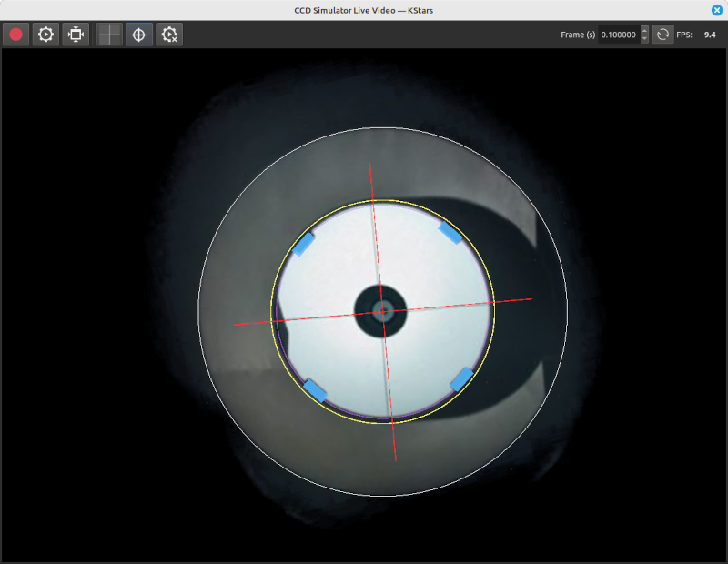Click the bottom-right blue mirror clip
This screenshot has width=728, height=564.
pyautogui.click(x=462, y=378)
